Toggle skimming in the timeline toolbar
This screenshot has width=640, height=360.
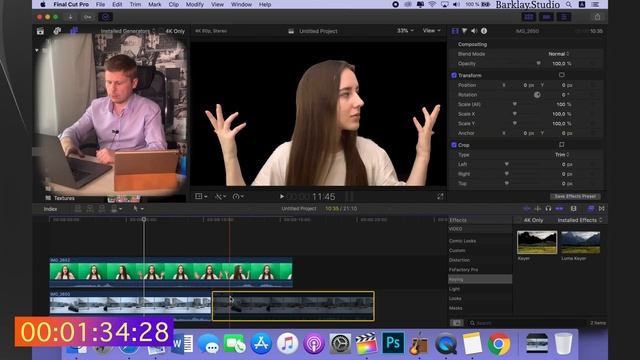[x=527, y=209]
